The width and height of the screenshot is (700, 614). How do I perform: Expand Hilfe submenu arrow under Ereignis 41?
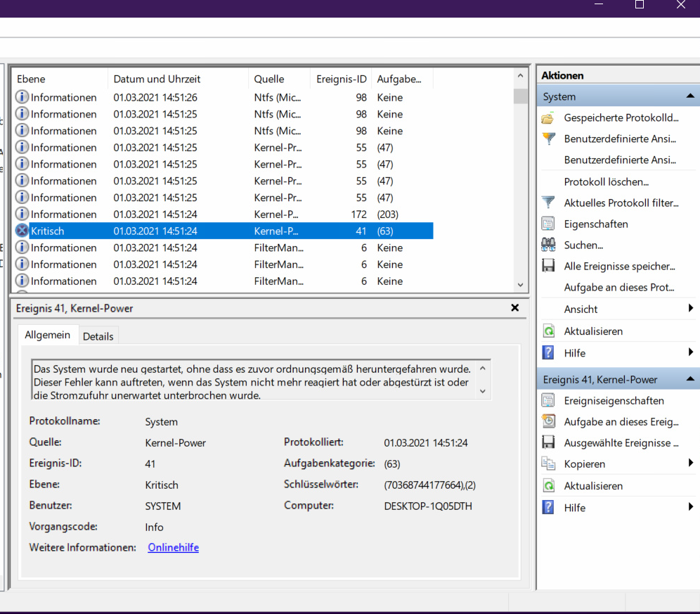tap(691, 507)
